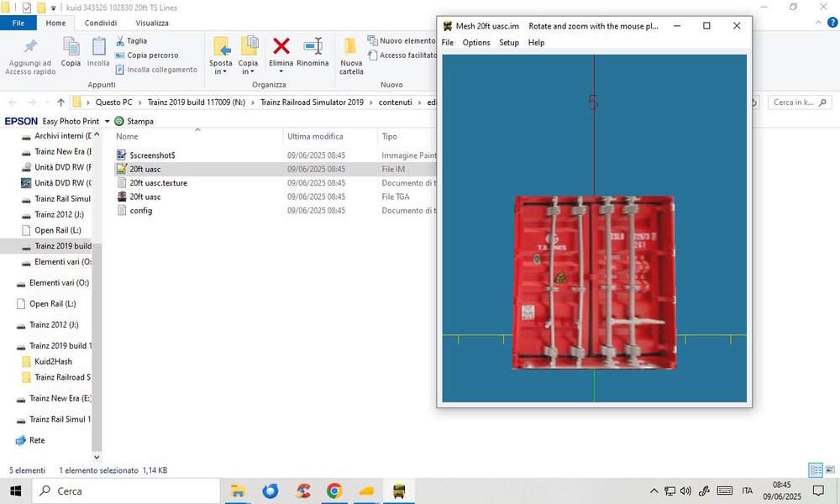The height and width of the screenshot is (504, 840).
Task: Switch to large icons view in status bar
Action: click(x=830, y=470)
